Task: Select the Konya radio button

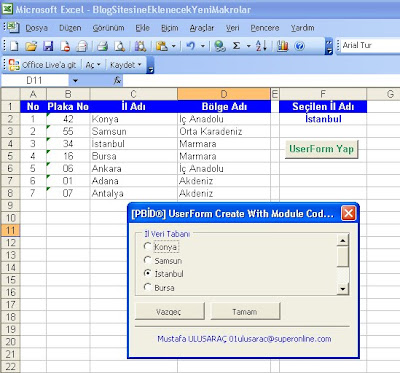Action: click(147, 246)
